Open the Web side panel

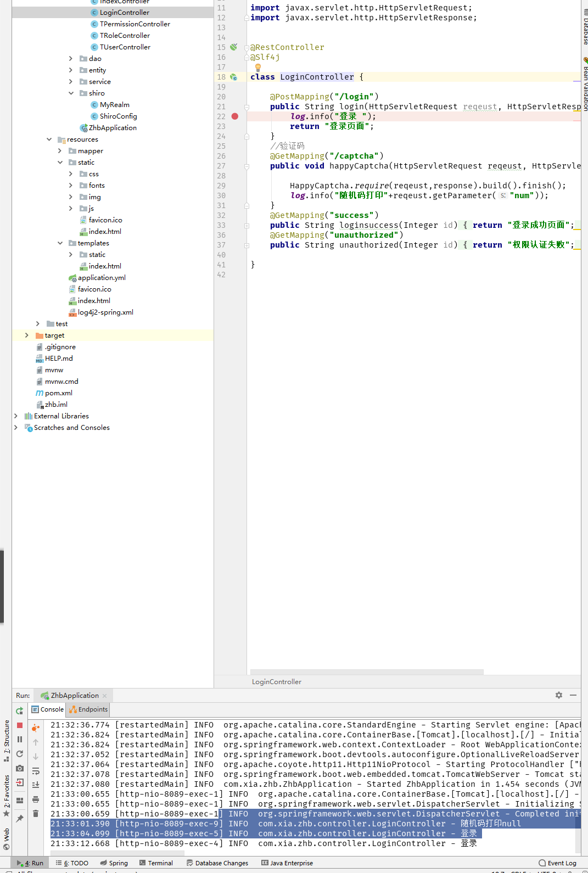6,839
